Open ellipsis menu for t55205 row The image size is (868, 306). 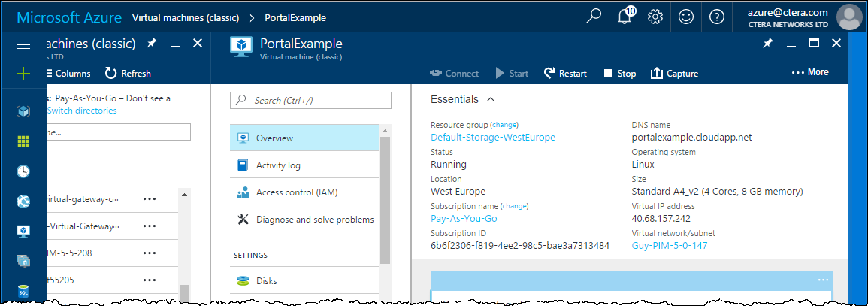tap(150, 280)
